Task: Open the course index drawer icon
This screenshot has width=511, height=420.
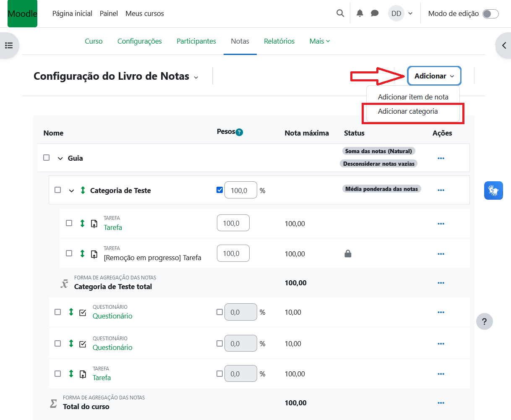Action: tap(9, 45)
